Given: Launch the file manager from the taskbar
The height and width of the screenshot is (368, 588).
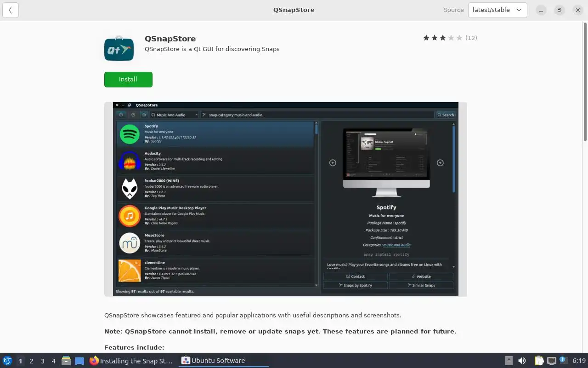Looking at the screenshot, I should 66,361.
